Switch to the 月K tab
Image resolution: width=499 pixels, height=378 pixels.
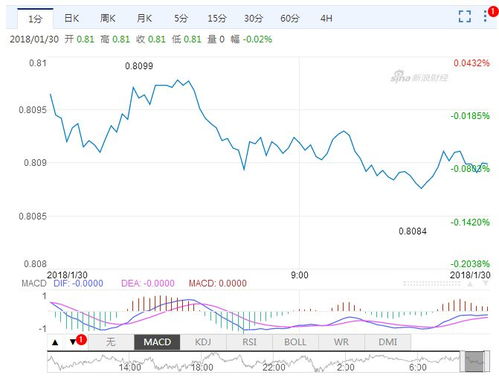coord(144,18)
